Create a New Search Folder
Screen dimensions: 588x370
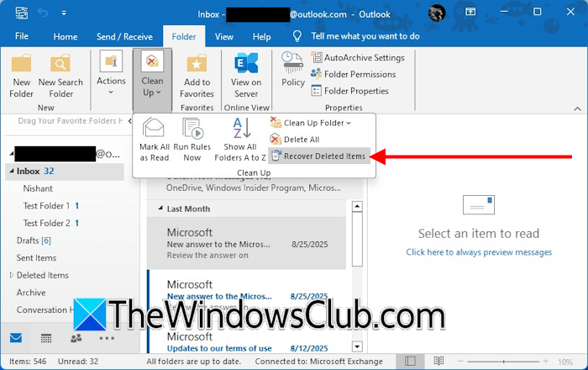click(x=60, y=77)
